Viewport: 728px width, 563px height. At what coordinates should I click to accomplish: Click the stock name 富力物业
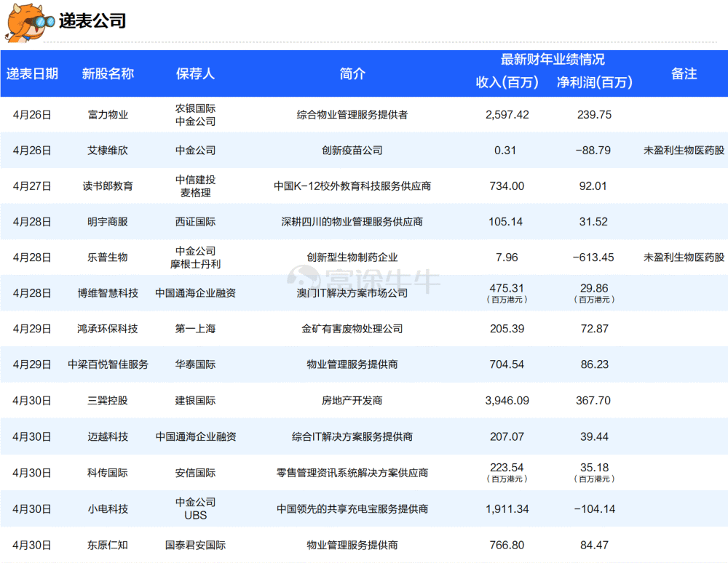[108, 114]
